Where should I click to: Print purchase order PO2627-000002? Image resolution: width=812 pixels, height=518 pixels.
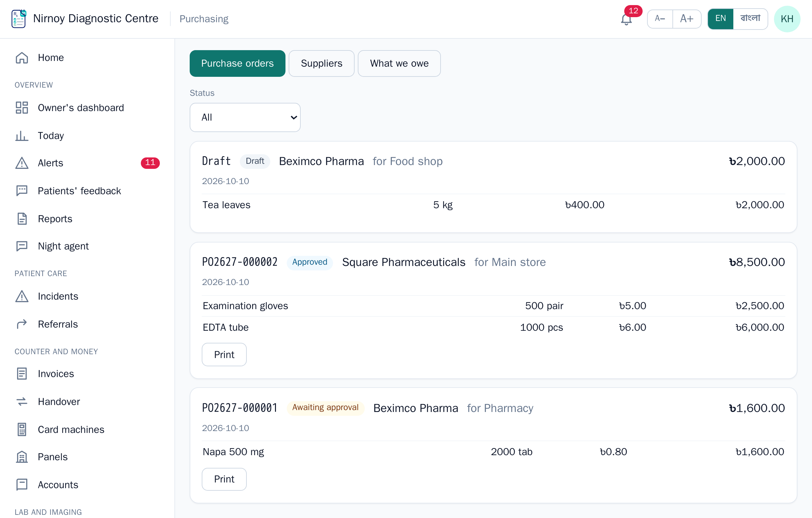click(x=224, y=355)
